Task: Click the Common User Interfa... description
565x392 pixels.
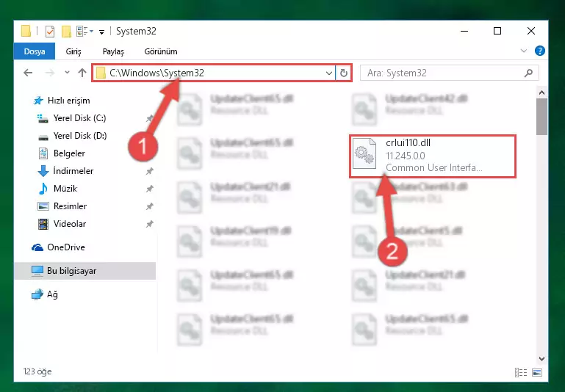Action: pos(433,168)
